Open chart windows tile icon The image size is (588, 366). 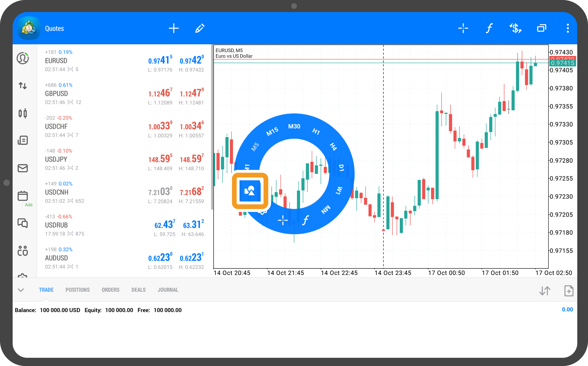pos(542,28)
